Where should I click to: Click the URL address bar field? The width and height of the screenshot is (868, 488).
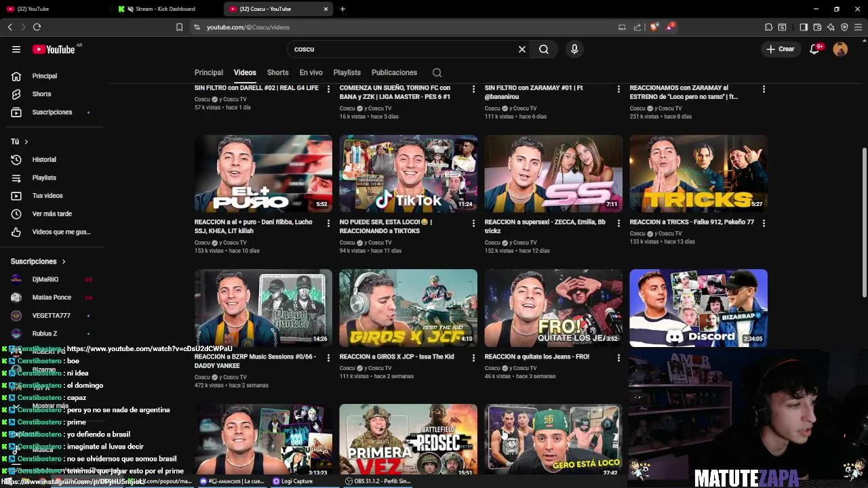point(407,27)
